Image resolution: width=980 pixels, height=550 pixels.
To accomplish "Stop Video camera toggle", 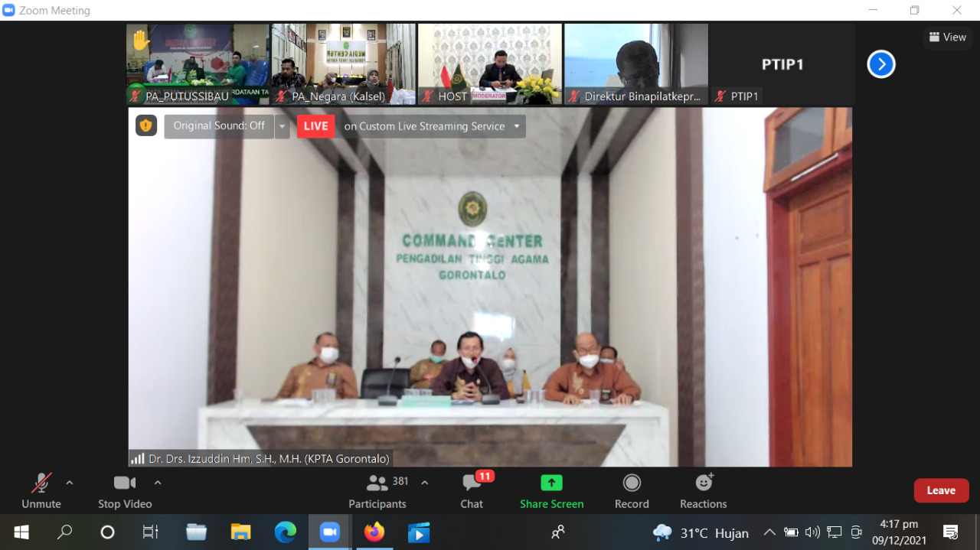I will 125,491.
